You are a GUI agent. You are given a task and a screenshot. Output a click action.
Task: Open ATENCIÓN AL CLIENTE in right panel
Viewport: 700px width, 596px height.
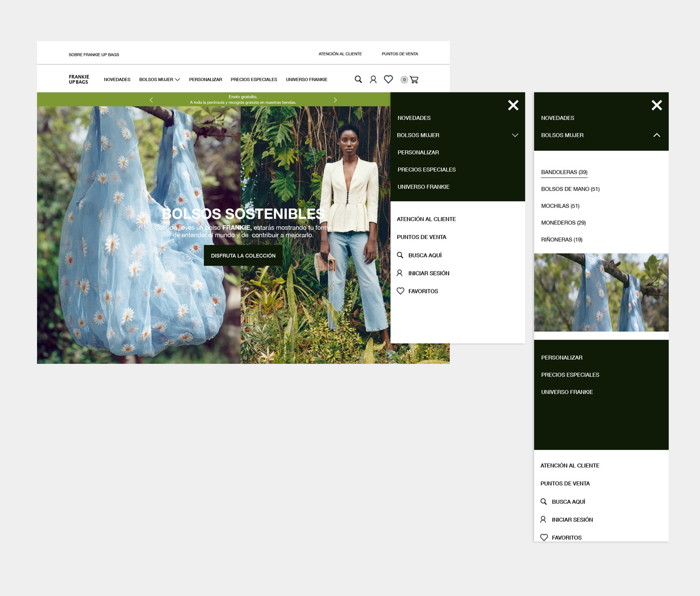pyautogui.click(x=570, y=465)
